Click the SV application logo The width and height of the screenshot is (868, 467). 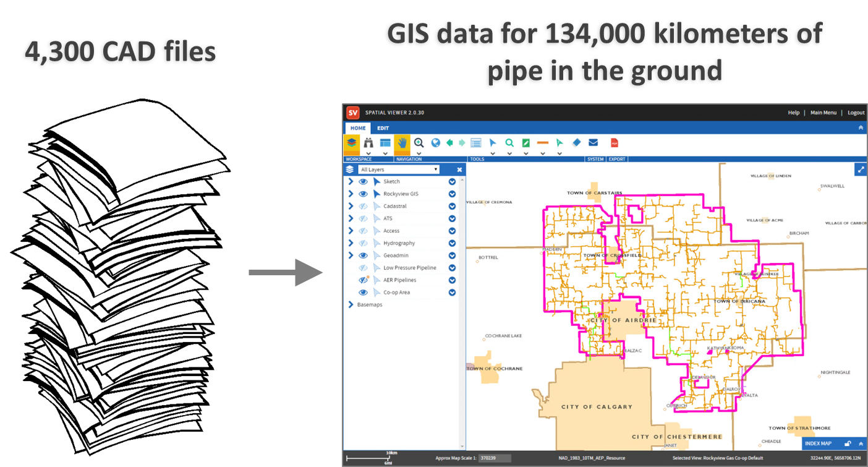click(353, 113)
